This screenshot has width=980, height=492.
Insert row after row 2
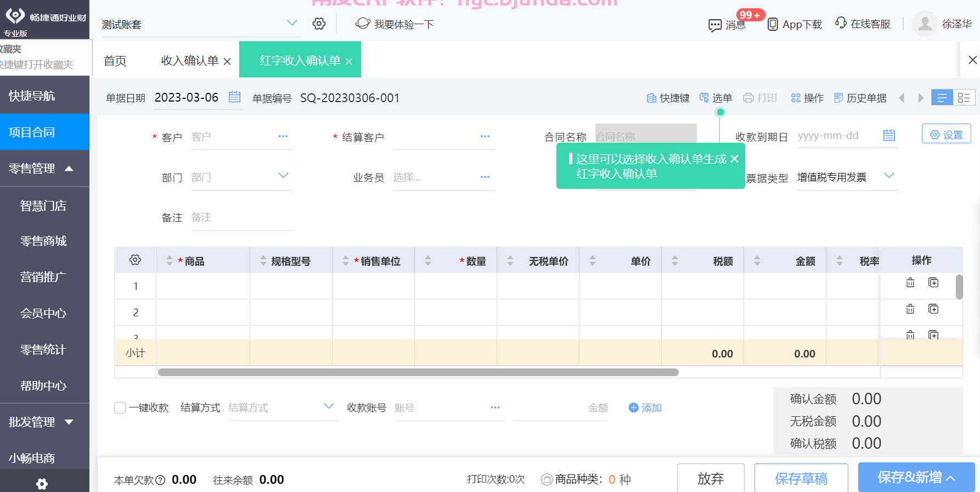coord(933,309)
